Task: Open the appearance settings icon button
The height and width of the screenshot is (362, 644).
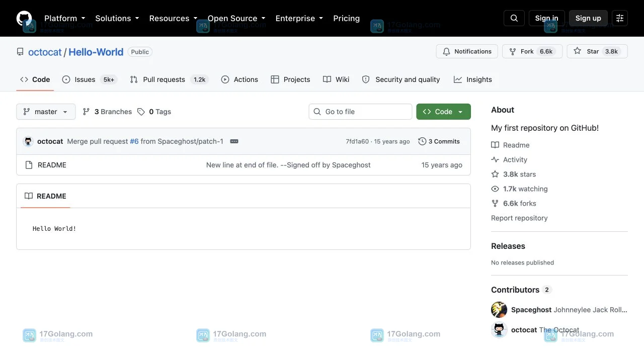Action: pos(620,18)
